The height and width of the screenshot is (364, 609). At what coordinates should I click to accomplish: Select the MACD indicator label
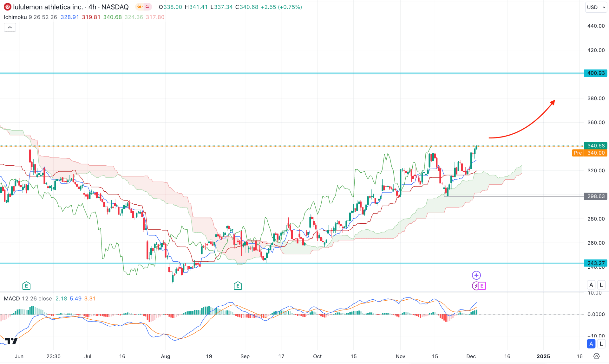pyautogui.click(x=12, y=298)
